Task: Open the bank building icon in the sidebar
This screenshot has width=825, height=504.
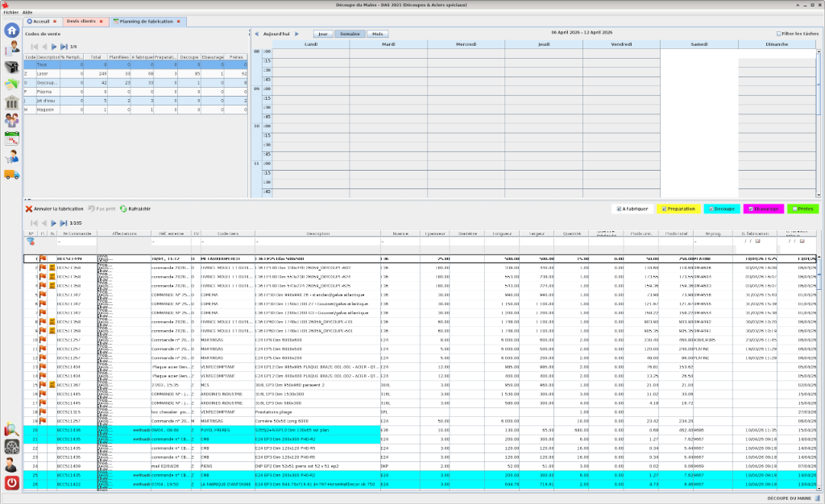Action: [11, 102]
